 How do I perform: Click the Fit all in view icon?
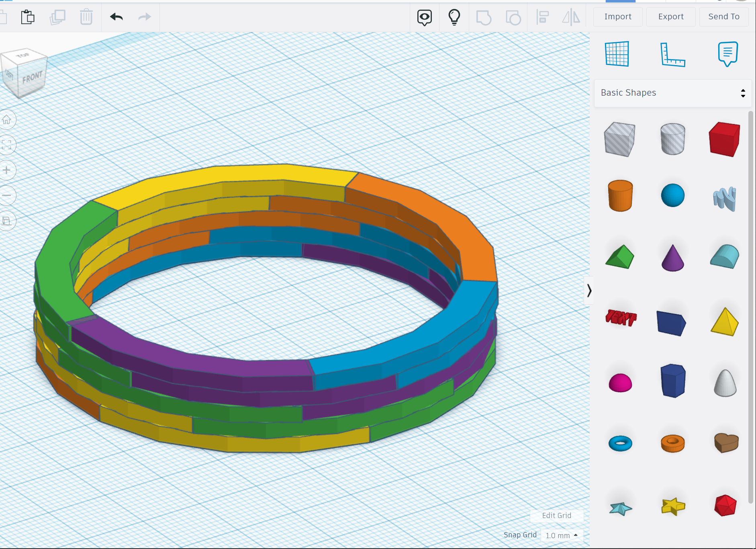(x=7, y=145)
